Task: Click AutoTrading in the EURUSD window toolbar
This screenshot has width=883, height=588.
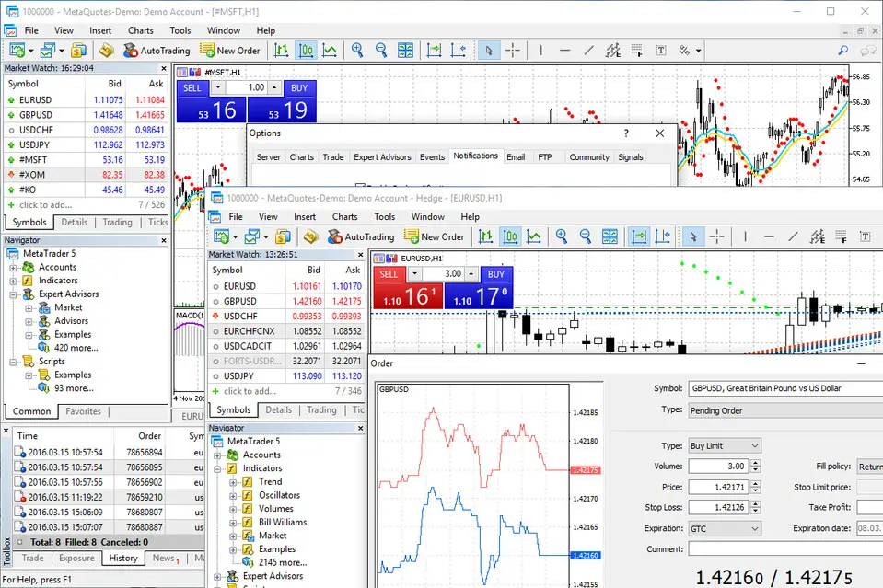Action: click(x=361, y=236)
